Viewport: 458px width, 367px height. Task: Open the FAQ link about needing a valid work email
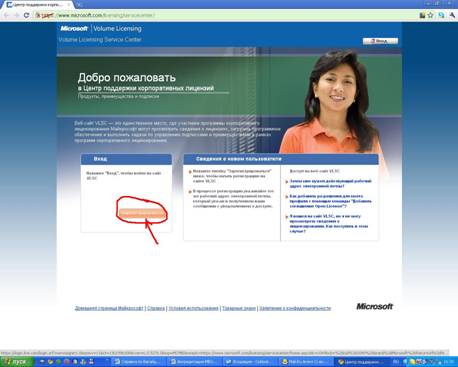pyautogui.click(x=330, y=183)
